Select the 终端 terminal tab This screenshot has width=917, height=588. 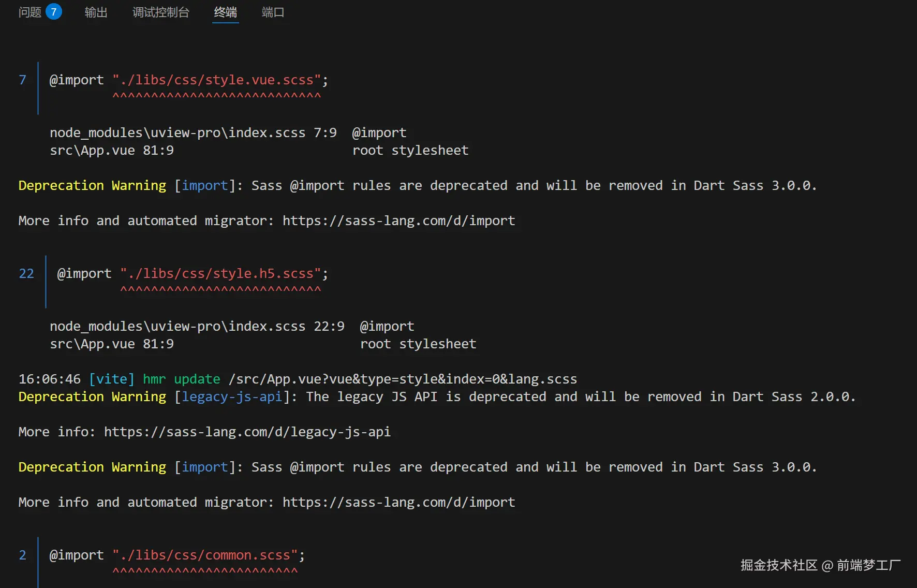tap(225, 12)
